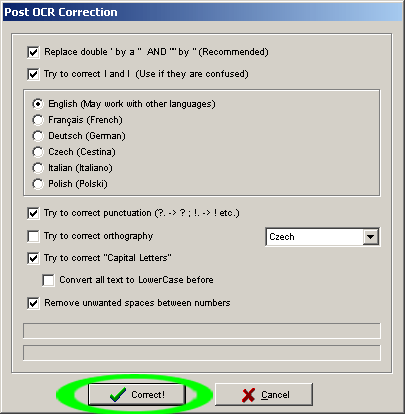Viewport: 405px width, 414px height.
Task: Uncheck Try to correct "Capital Letters"
Action: click(33, 258)
